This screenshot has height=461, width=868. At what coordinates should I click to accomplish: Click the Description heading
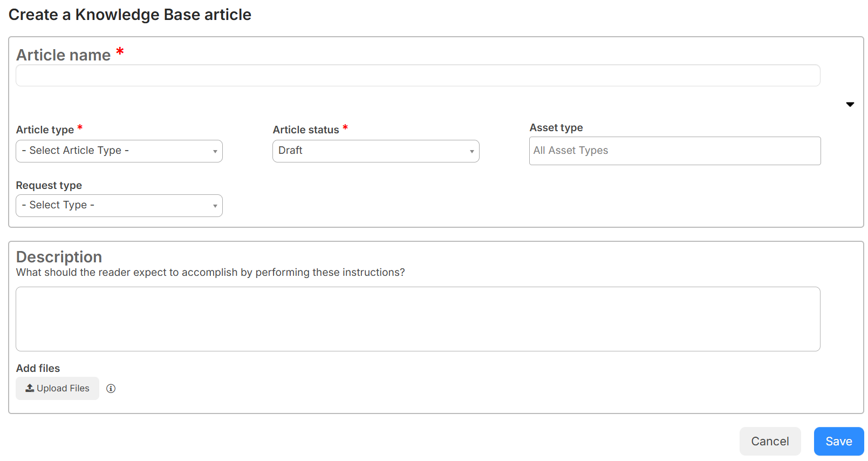tap(59, 257)
